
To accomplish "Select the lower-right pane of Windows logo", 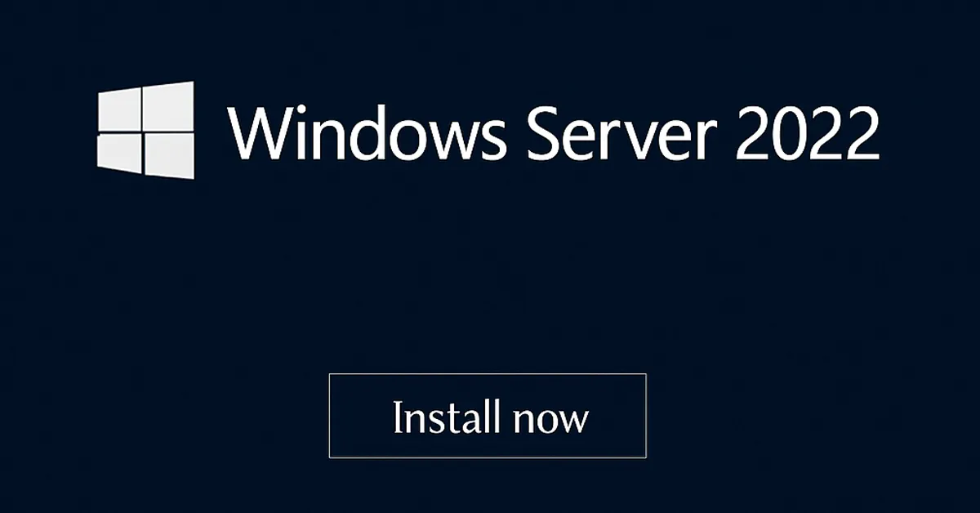I will coord(169,155).
